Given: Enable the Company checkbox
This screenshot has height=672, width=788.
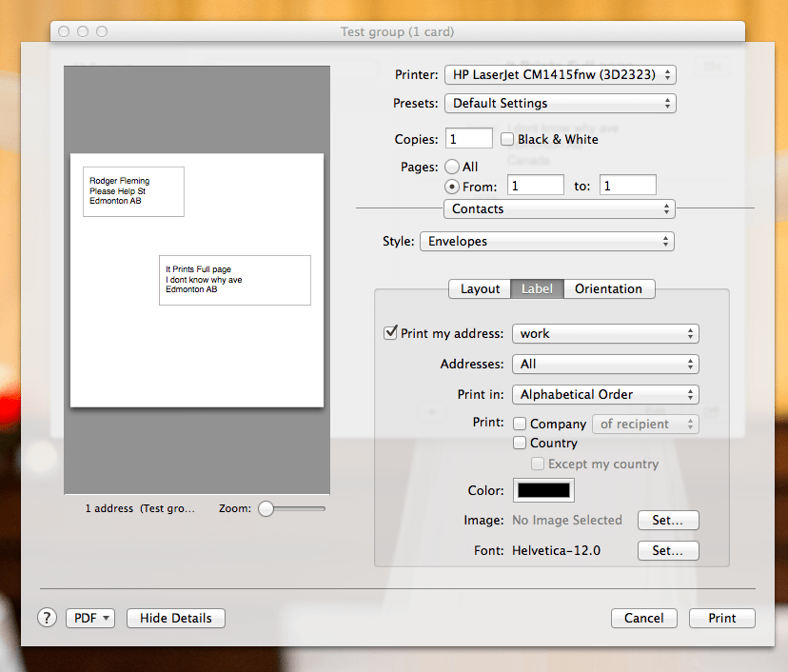Looking at the screenshot, I should tap(520, 424).
